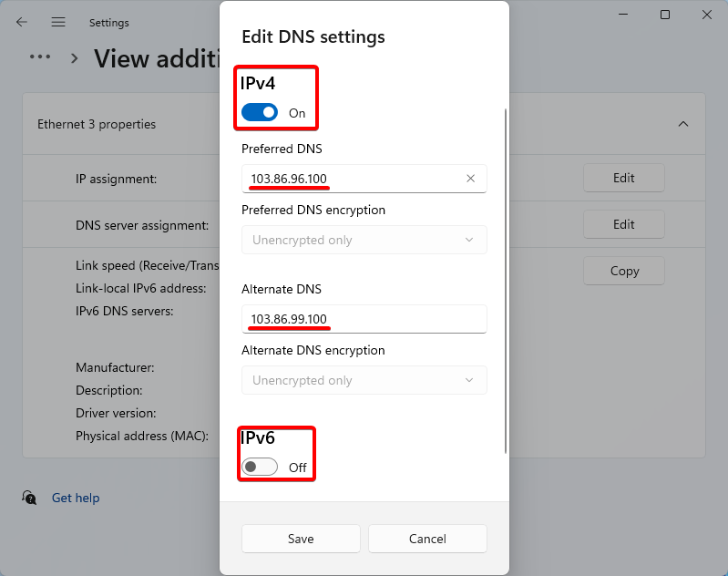Screen dimensions: 728x576
Task: Open Alternate DNS encryption dropdown
Action: point(364,380)
